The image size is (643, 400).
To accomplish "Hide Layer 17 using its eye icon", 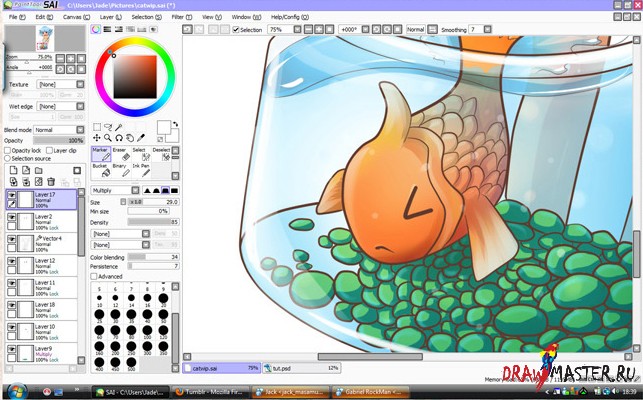I will click(12, 195).
